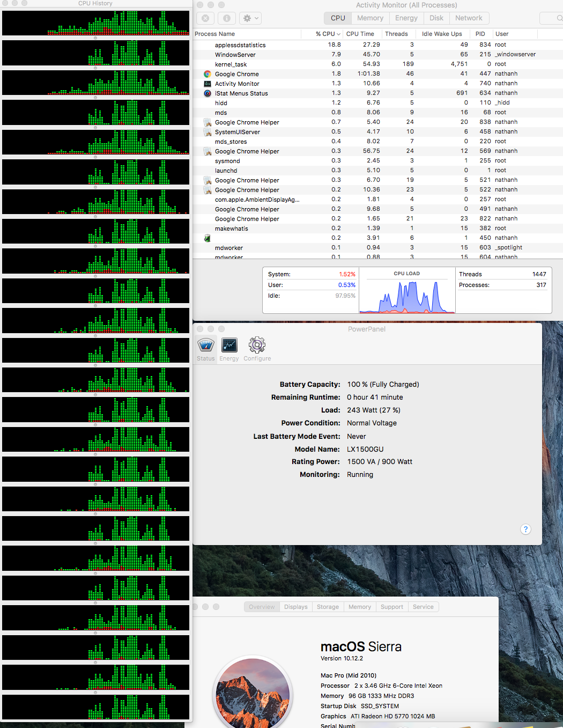
Task: Click the Version 10.12.2 text
Action: coord(342,658)
